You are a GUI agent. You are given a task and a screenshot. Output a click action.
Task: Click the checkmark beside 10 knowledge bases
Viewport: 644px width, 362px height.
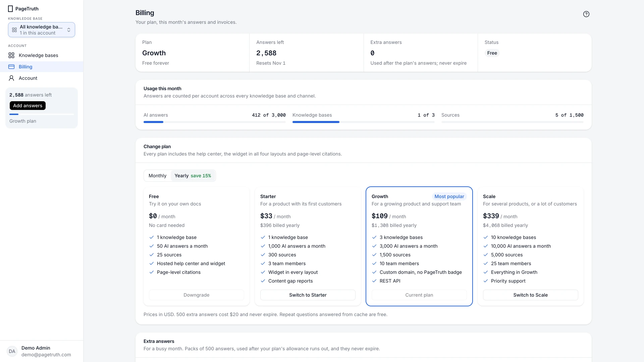[486, 237]
